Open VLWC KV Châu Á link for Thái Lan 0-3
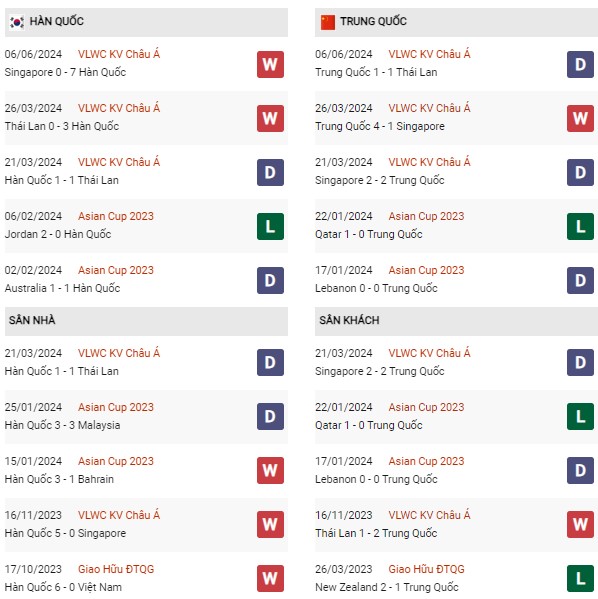The height and width of the screenshot is (599, 598). click(x=119, y=108)
